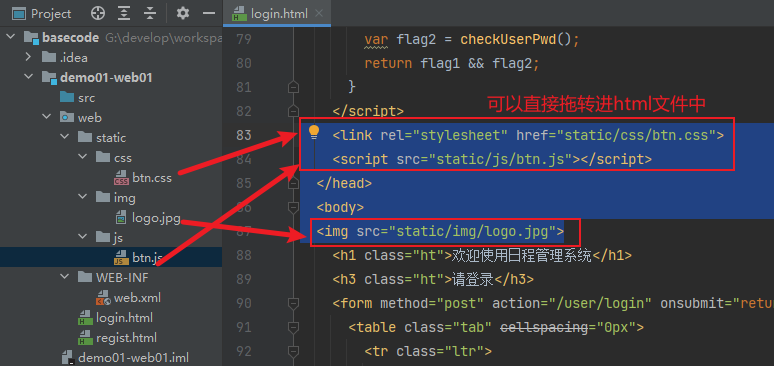Fold the form element at line 90

click(x=294, y=303)
